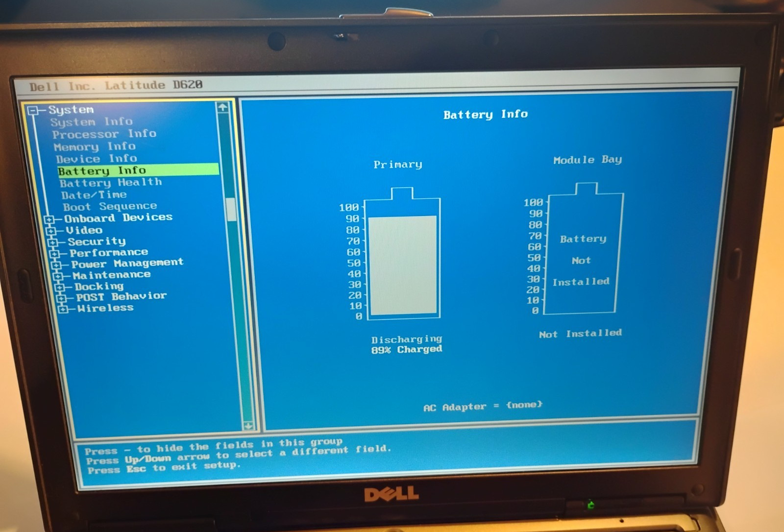Click the scrollbar up arrow

[223, 107]
